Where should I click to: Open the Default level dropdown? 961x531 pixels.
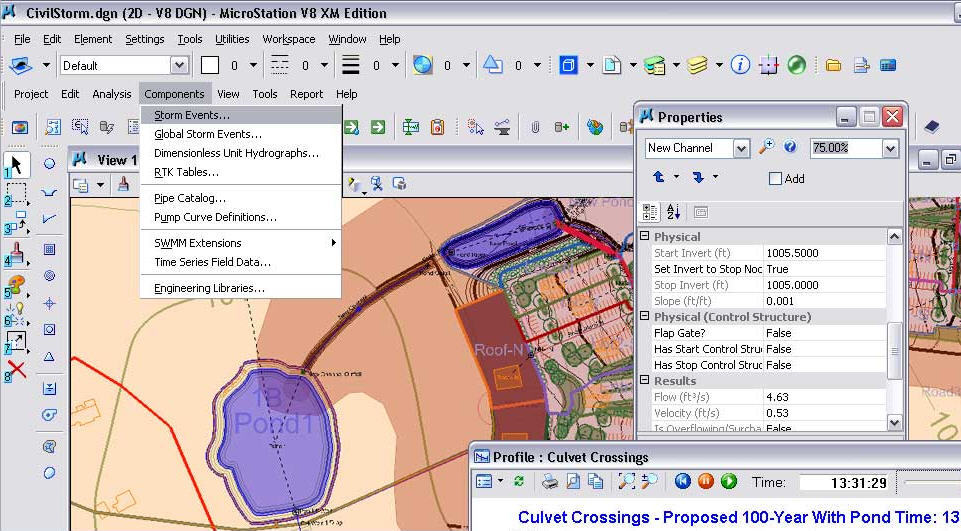click(x=179, y=65)
